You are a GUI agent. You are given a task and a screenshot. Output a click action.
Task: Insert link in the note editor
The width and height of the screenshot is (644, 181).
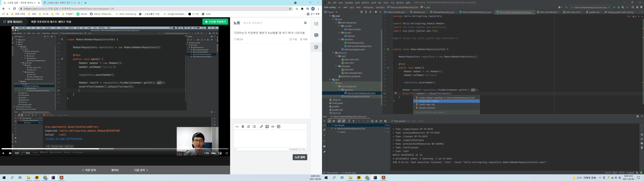[261, 127]
